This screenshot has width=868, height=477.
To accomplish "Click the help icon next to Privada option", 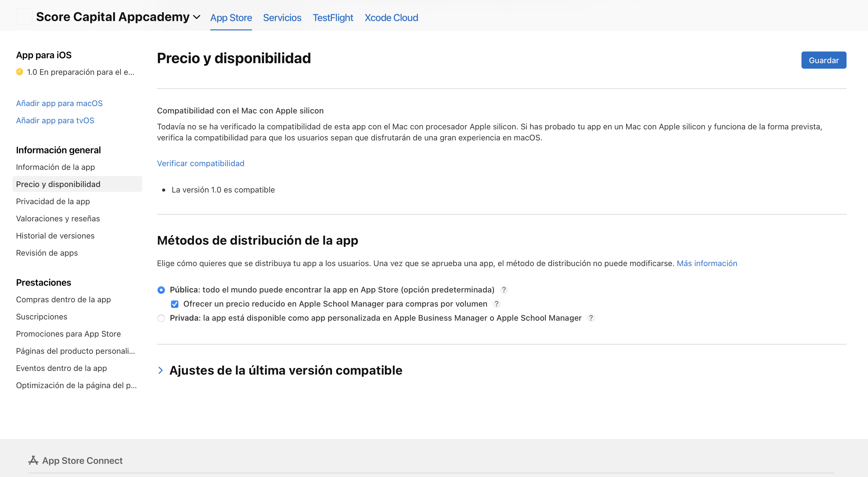I will [x=591, y=318].
